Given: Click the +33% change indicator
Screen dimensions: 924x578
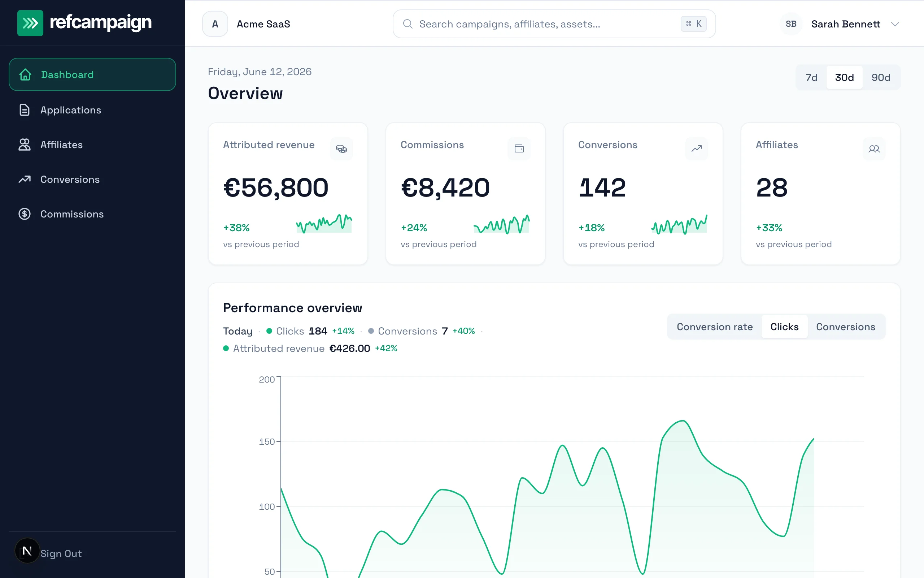Looking at the screenshot, I should tap(769, 228).
